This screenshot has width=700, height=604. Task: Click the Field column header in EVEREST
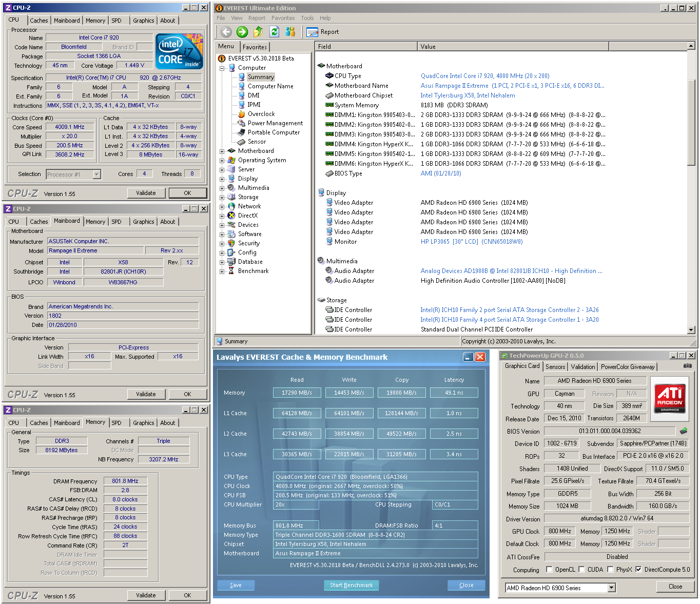pyautogui.click(x=366, y=46)
